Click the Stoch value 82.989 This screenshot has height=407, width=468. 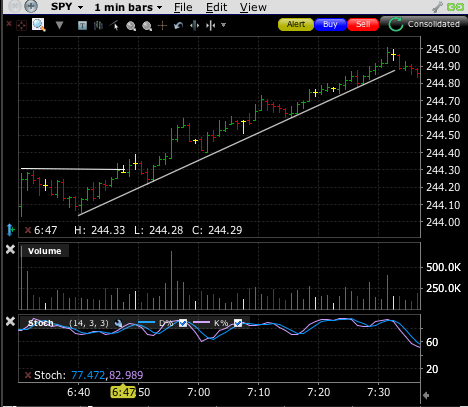[x=126, y=375]
